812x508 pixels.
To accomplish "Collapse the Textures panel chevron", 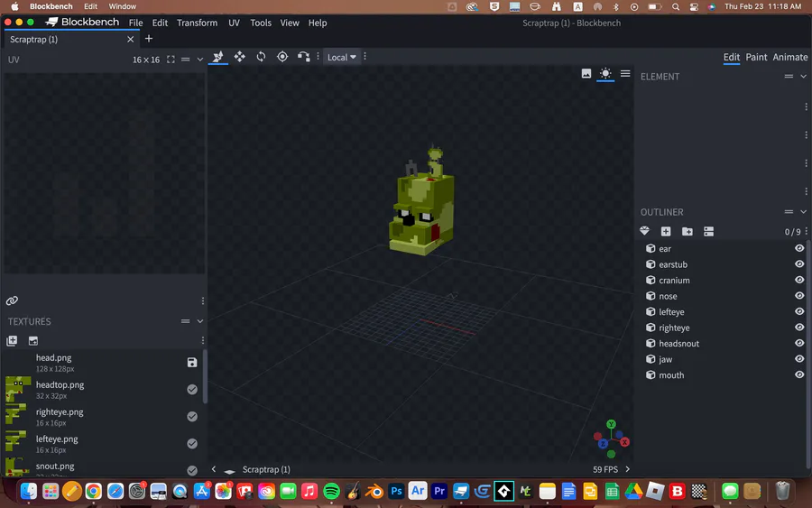I will pyautogui.click(x=200, y=321).
